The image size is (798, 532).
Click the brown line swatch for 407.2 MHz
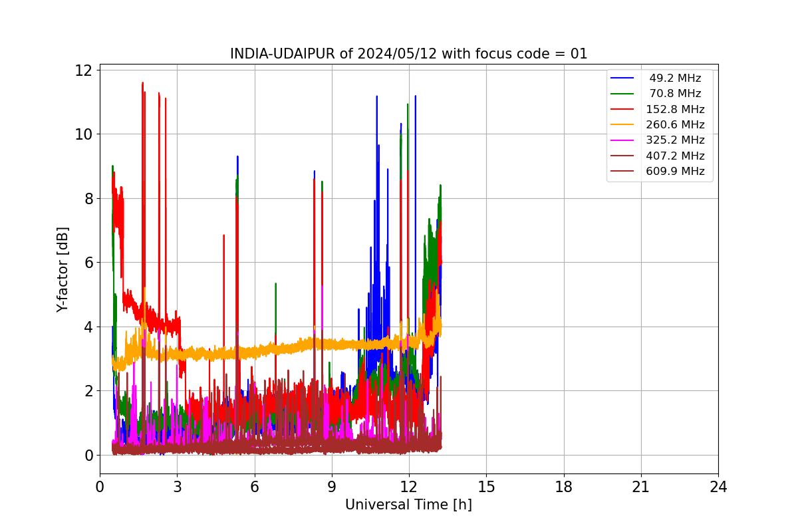622,156
